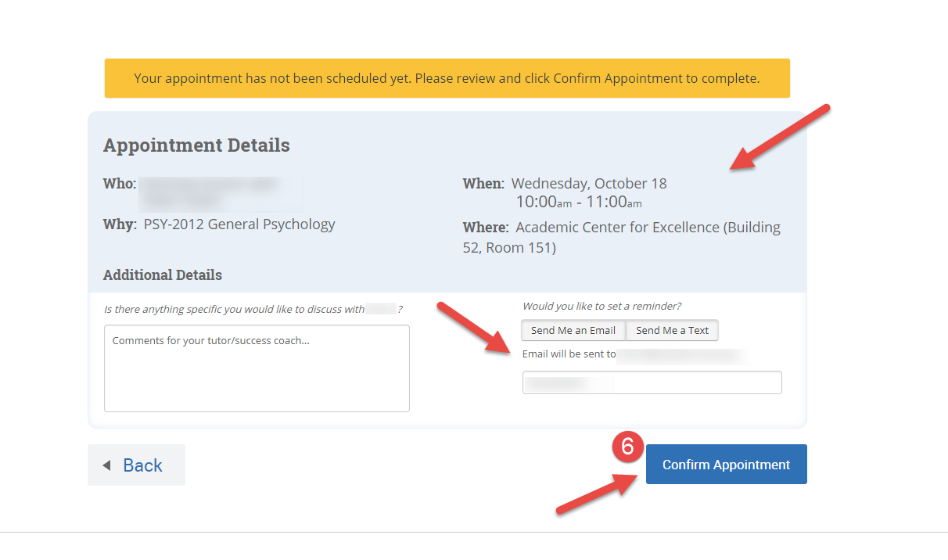Click 'Would you like to set a reminder?' text
948x560 pixels.
click(601, 306)
